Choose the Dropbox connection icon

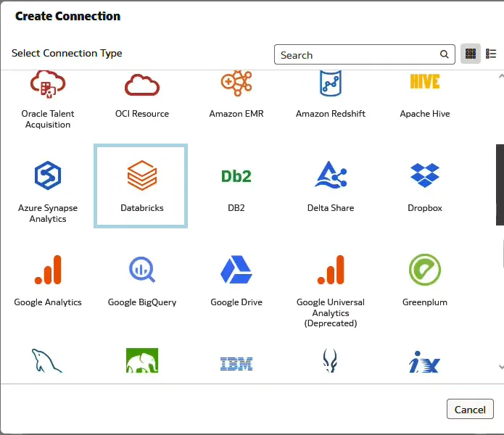425,175
